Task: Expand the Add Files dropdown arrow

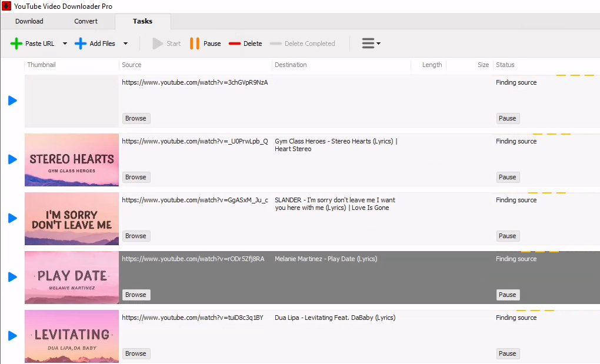Action: click(x=125, y=44)
